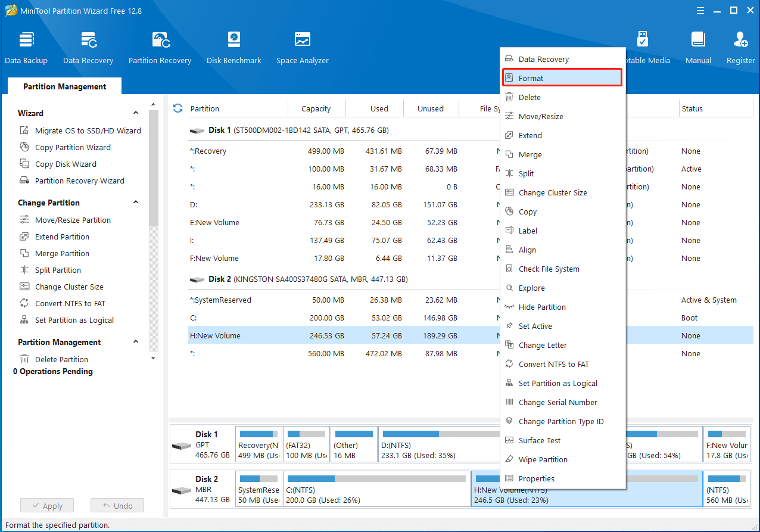Choose Data Recovery in the context menu
This screenshot has height=532, width=760.
click(x=562, y=59)
